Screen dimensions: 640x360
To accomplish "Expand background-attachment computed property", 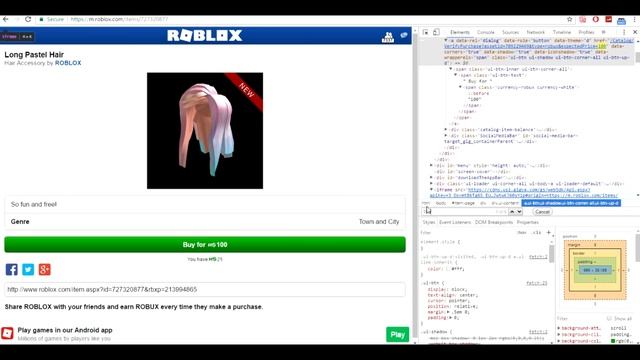I will (559, 328).
